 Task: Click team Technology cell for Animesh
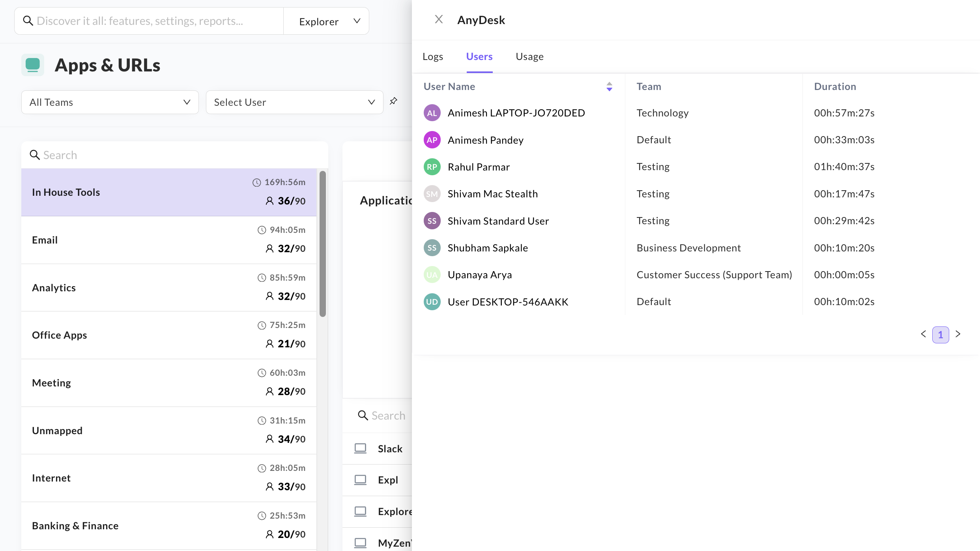pyautogui.click(x=663, y=113)
